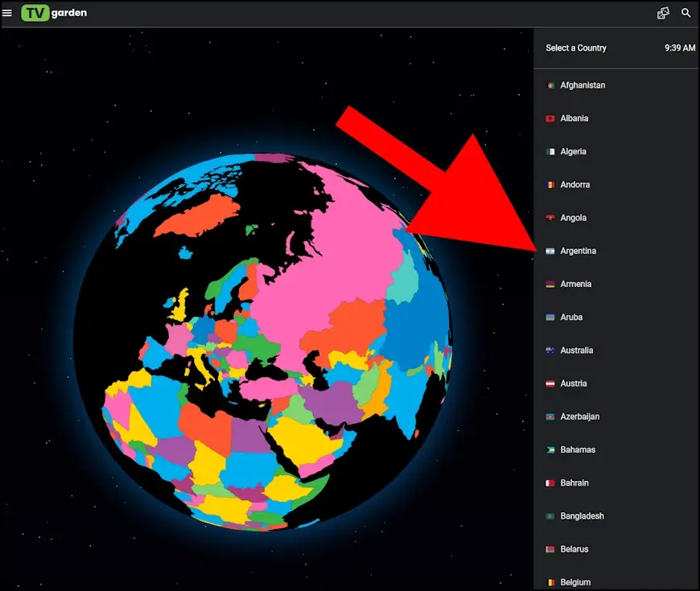The height and width of the screenshot is (591, 700).
Task: Open Austria in the sidebar
Action: pos(573,384)
